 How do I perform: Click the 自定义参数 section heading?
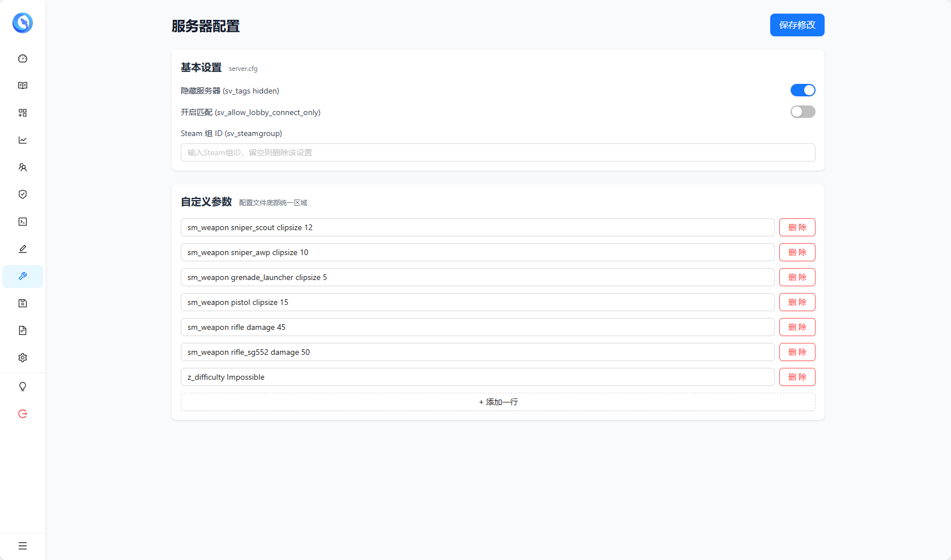(206, 202)
